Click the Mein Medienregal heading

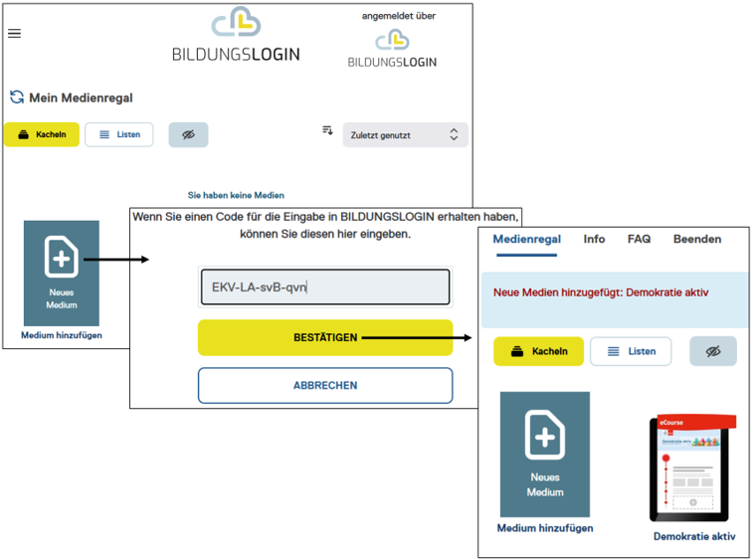81,97
